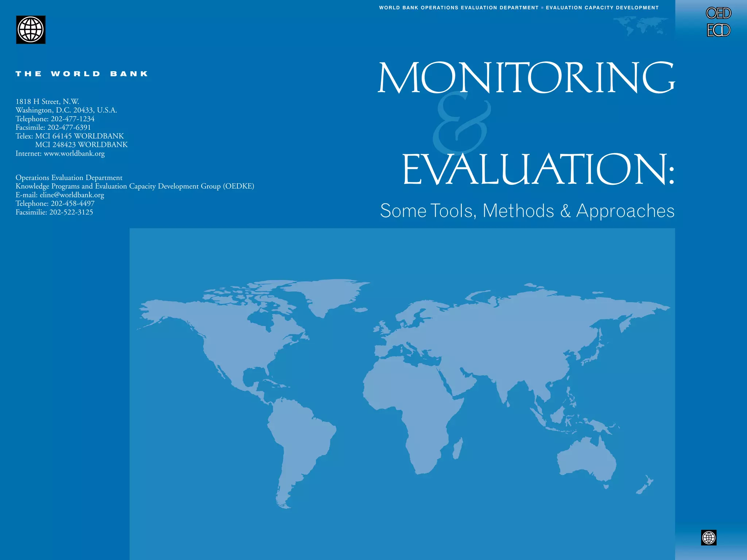Click the small globe logo at bottom right
The height and width of the screenshot is (560, 747).
tap(708, 537)
